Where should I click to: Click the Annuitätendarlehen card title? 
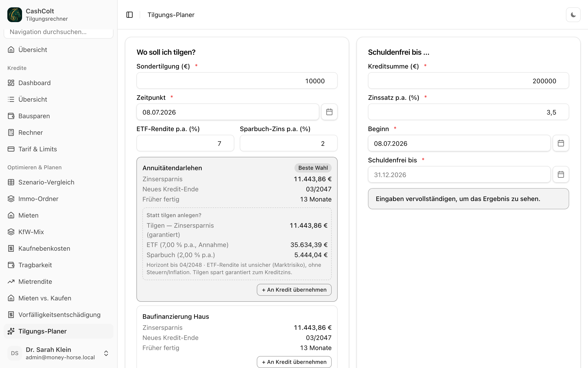(172, 168)
